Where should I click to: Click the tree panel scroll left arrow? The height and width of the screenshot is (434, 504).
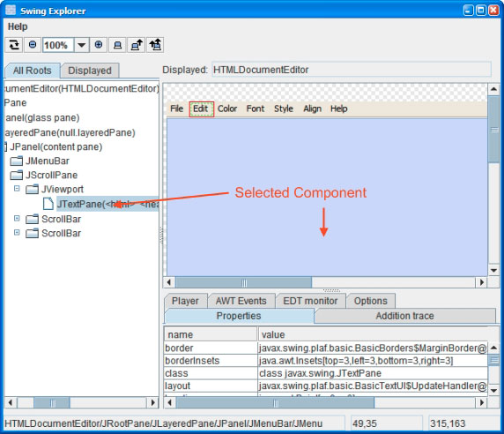pos(11,402)
